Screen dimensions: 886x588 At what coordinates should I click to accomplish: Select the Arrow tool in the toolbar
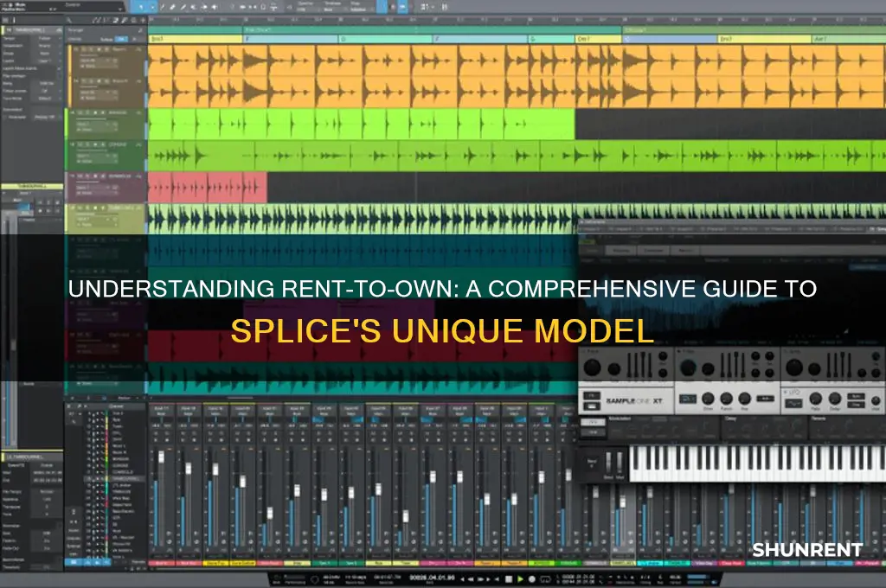coord(141,7)
